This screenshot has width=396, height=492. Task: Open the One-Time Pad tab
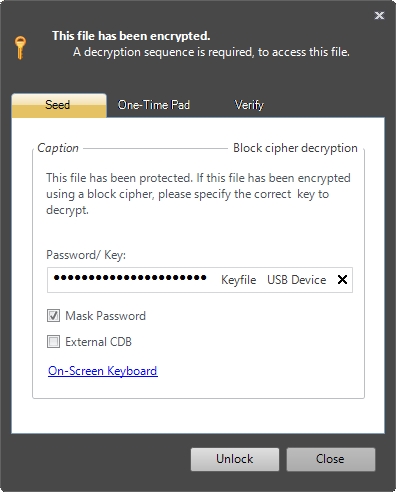point(154,105)
